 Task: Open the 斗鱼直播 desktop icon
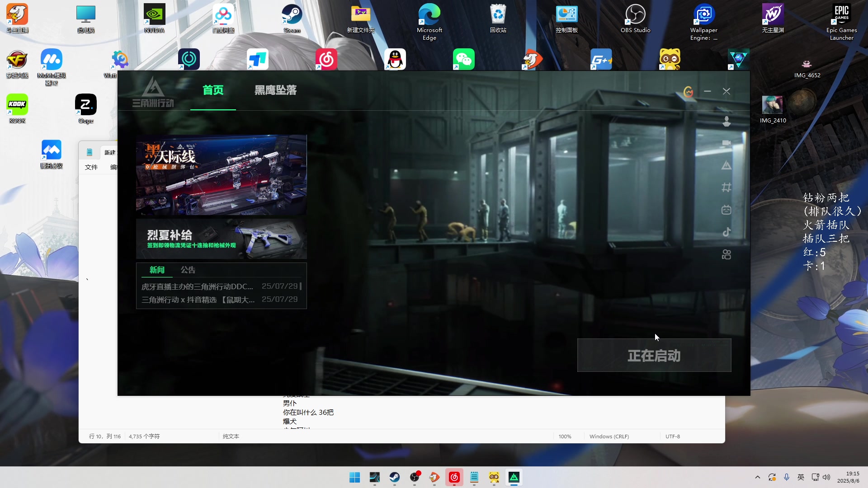pyautogui.click(x=17, y=19)
